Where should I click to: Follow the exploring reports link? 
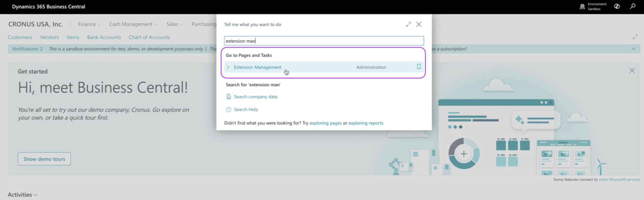366,123
